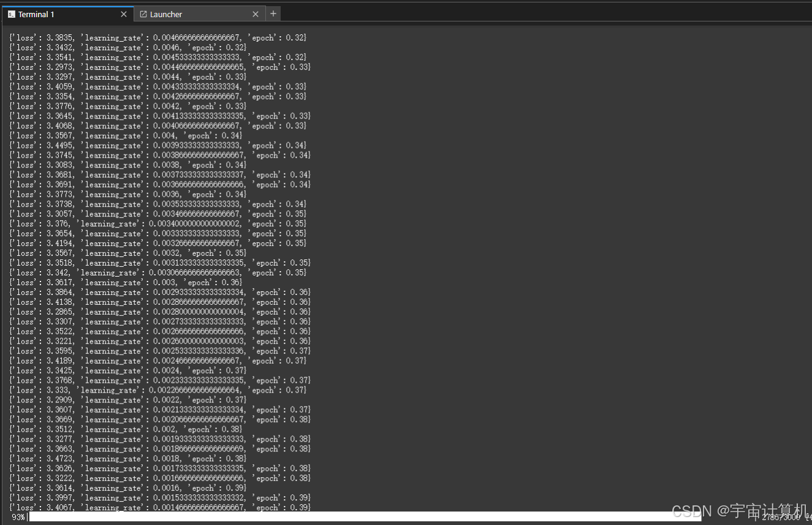Screen dimensions: 812x525
Task: Select log line with loss 3.342
Action: [158, 273]
